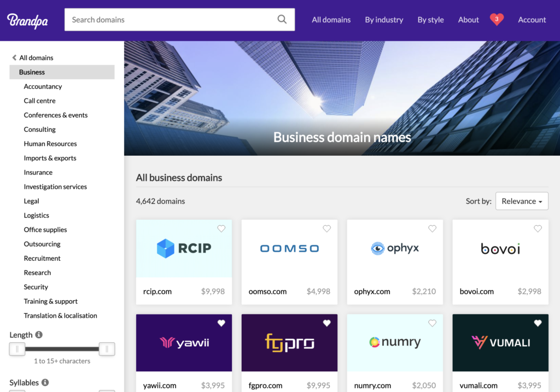
Task: Open the Human Resources category
Action: [x=50, y=144]
